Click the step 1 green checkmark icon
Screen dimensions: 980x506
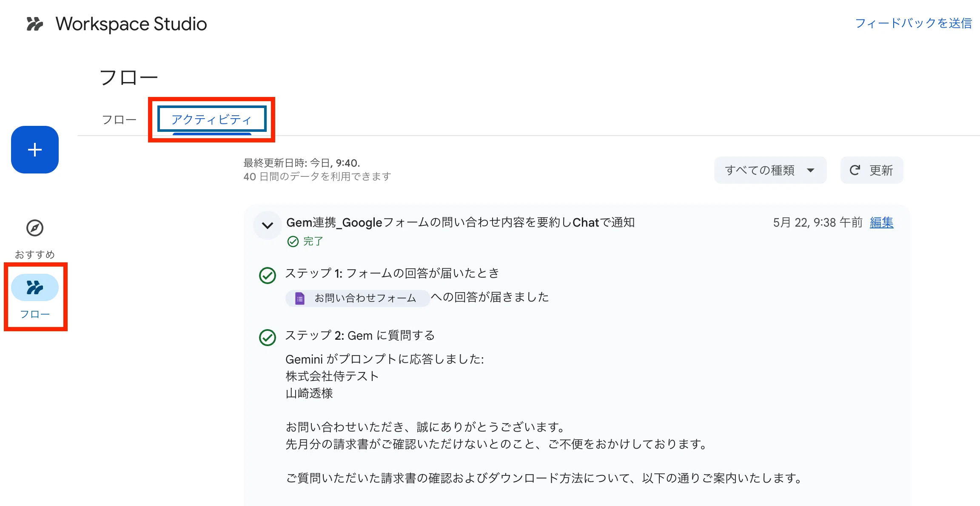pos(268,276)
